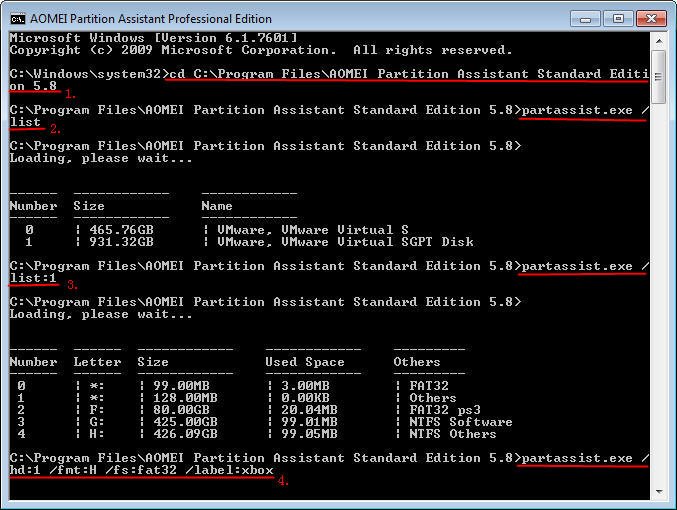The height and width of the screenshot is (510, 677).
Task: Click the 'NTFS Software' file system entry
Action: 461,422
